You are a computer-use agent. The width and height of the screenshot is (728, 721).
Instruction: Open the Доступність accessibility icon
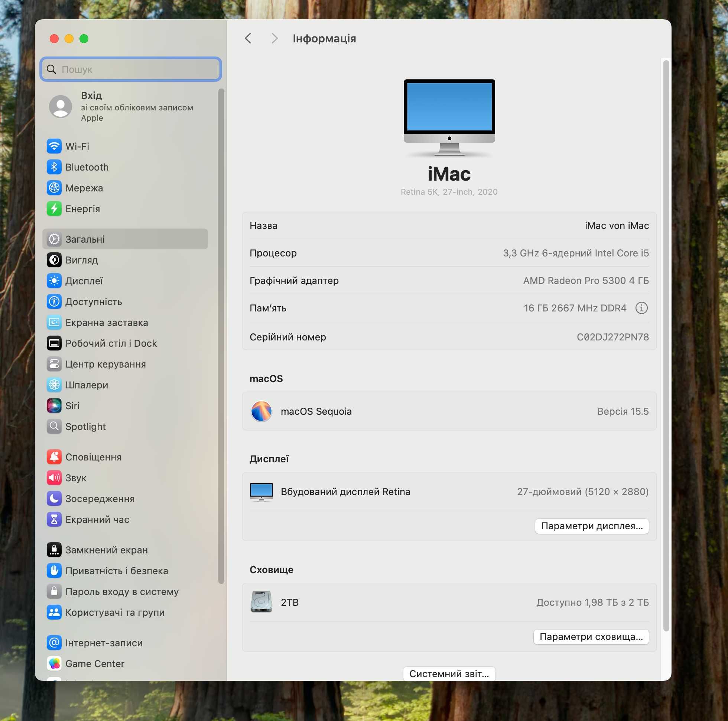click(54, 301)
